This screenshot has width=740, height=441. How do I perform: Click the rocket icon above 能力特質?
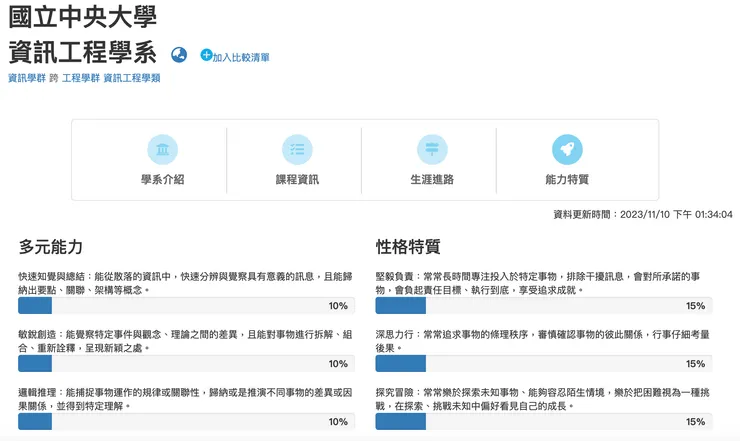point(567,150)
